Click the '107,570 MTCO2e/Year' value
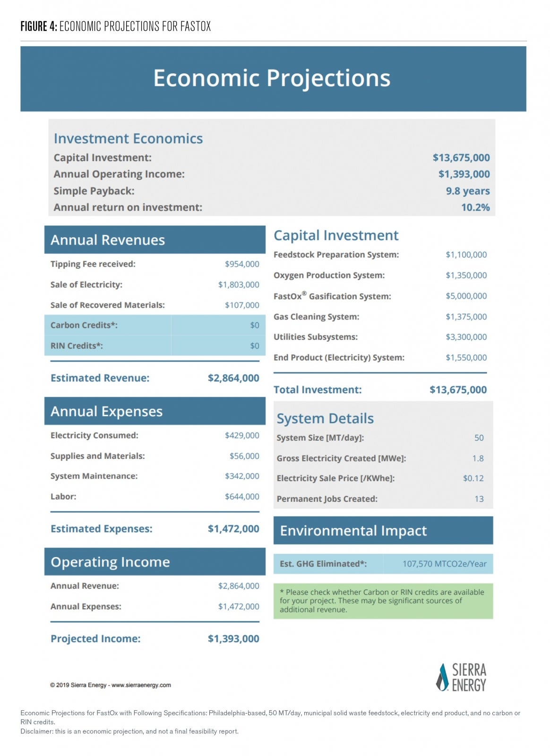This screenshot has height=756, width=550. coord(445,564)
